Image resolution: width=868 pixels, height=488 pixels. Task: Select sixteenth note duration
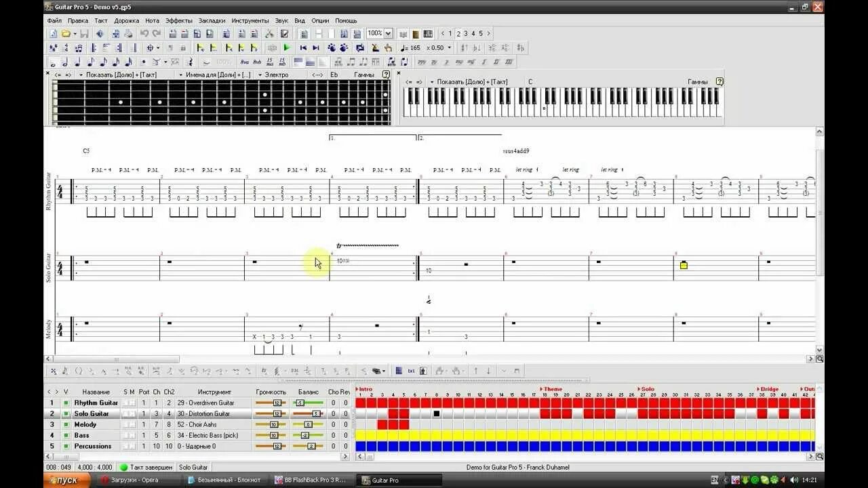pos(103,62)
